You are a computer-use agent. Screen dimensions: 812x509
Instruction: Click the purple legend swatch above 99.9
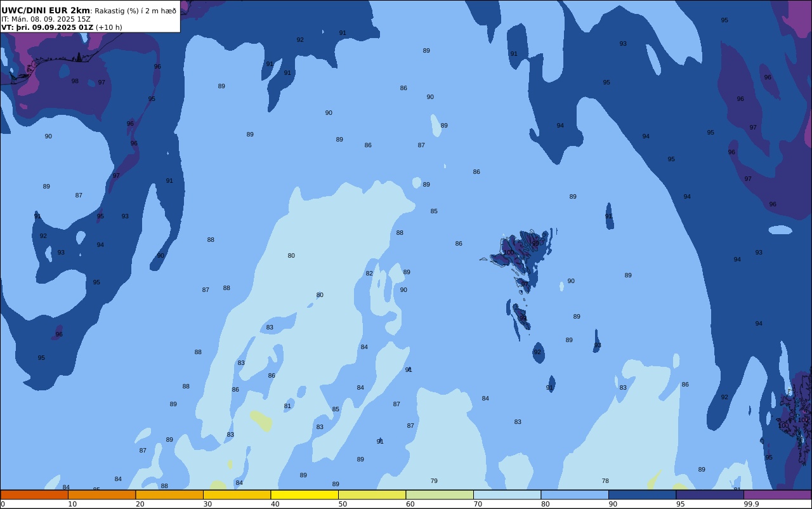click(x=777, y=494)
